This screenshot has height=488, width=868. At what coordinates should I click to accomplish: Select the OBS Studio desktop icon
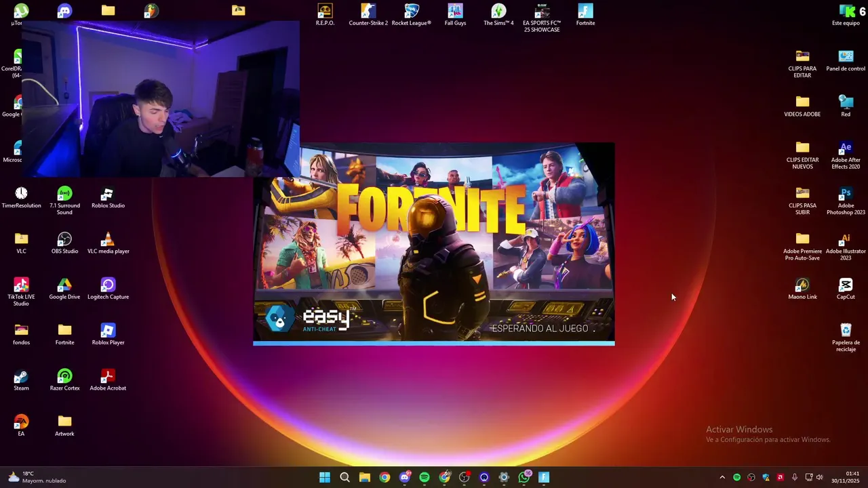pos(64,243)
